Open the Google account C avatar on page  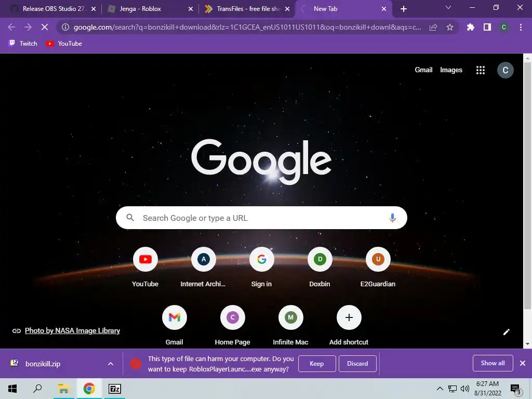(x=505, y=70)
